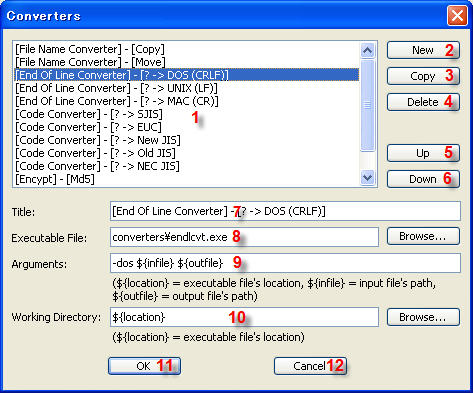Select the ? -> UNIX (LF) converter row
The width and height of the screenshot is (473, 393).
187,88
